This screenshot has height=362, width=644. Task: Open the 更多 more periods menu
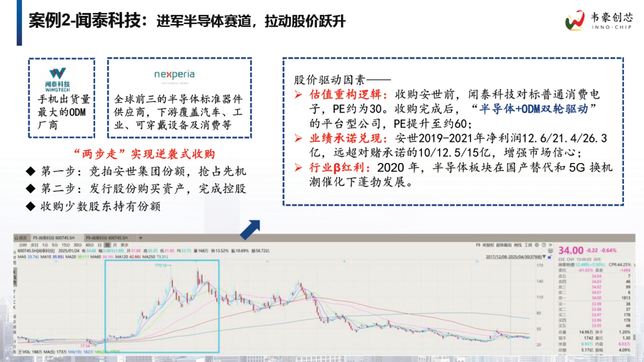pyautogui.click(x=124, y=245)
